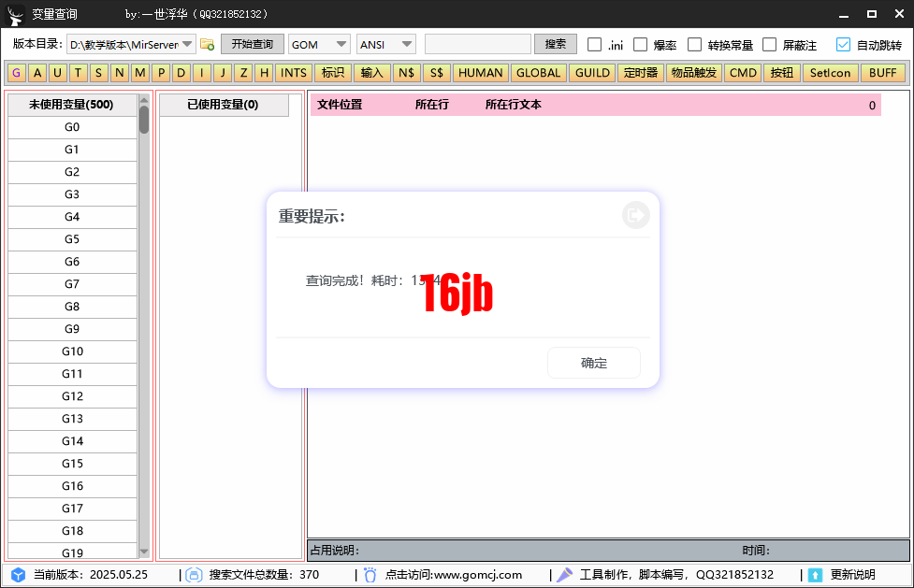914x588 pixels.
Task: Select the GLOBAL variable category
Action: point(538,72)
